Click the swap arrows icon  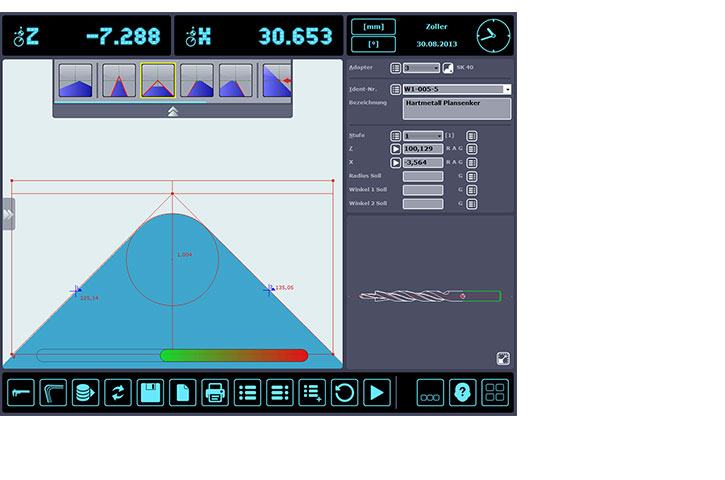118,393
